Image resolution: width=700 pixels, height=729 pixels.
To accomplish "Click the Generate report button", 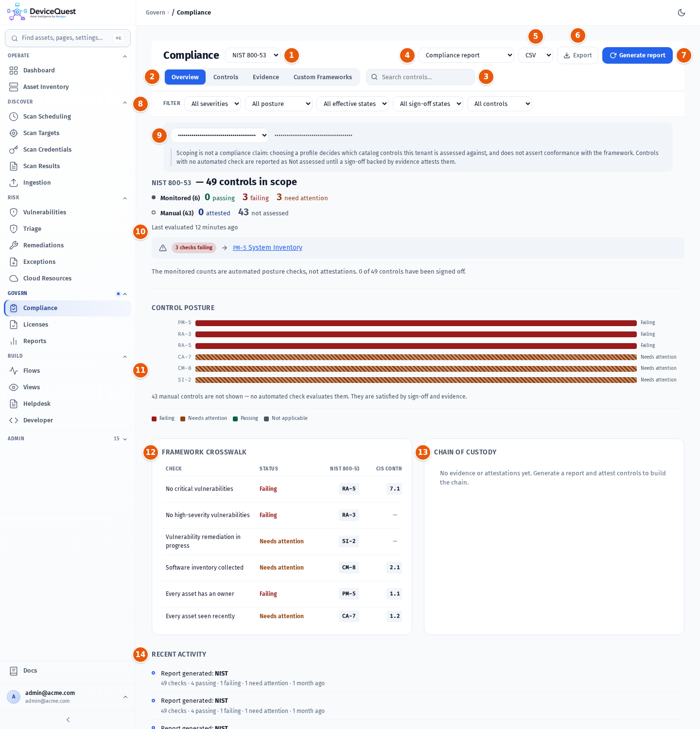I will (637, 55).
